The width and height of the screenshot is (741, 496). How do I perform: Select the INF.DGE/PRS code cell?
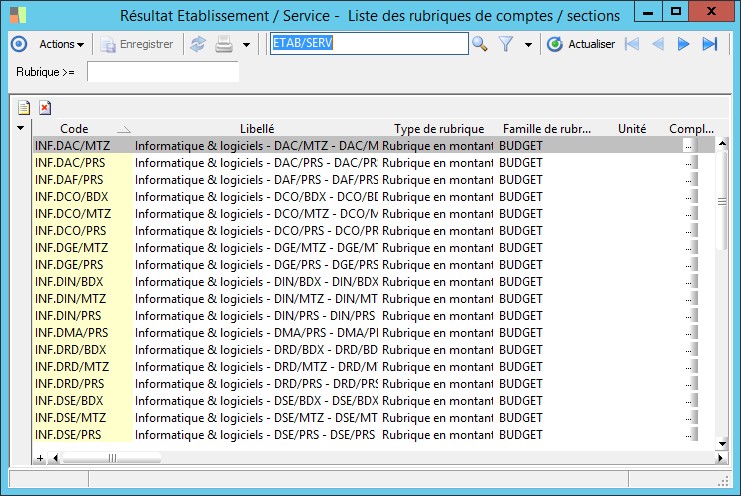click(x=83, y=265)
